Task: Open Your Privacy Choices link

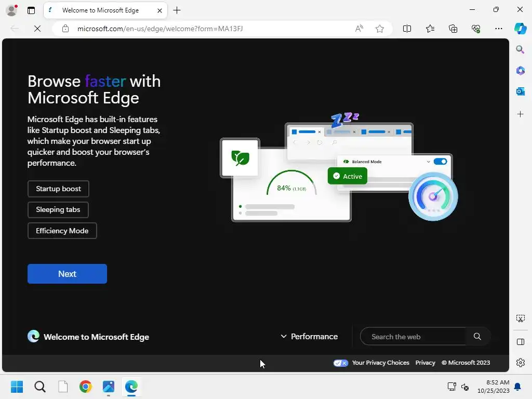Action: (x=371, y=363)
